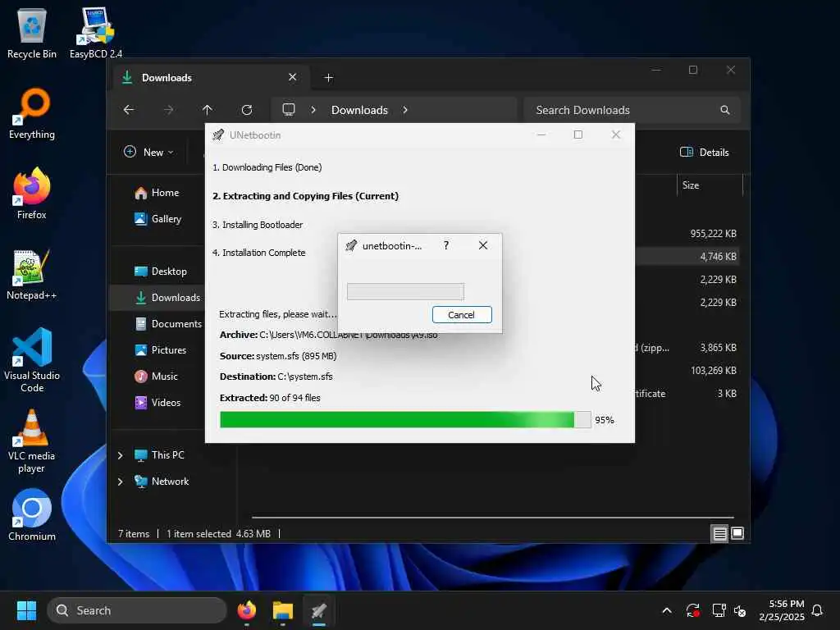
Task: Click the muted volume tray icon
Action: [741, 610]
